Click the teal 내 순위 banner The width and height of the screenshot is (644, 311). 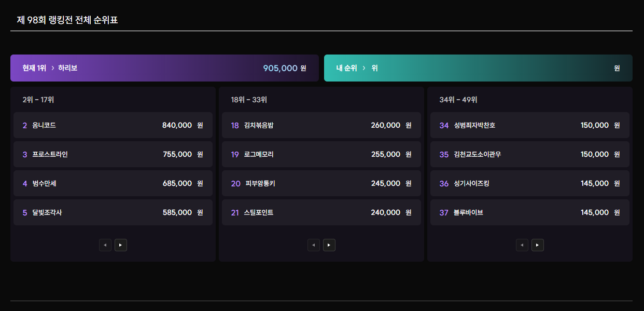tap(478, 68)
